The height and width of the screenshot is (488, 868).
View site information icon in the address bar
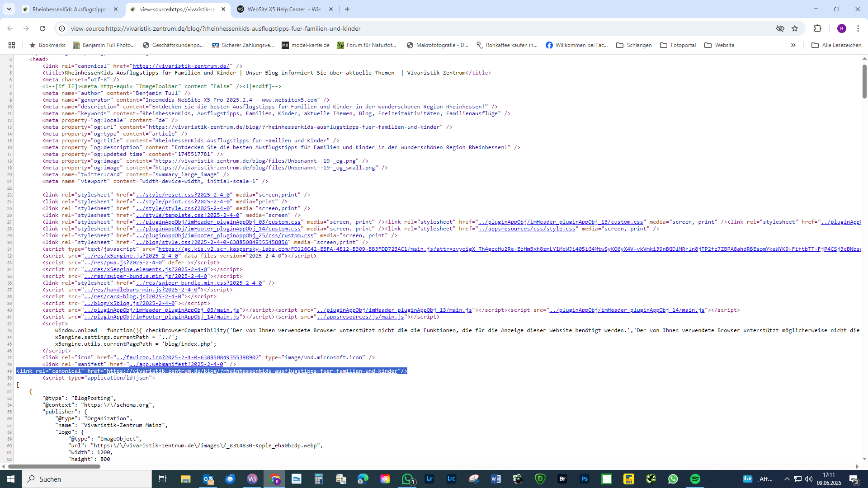tap(62, 28)
